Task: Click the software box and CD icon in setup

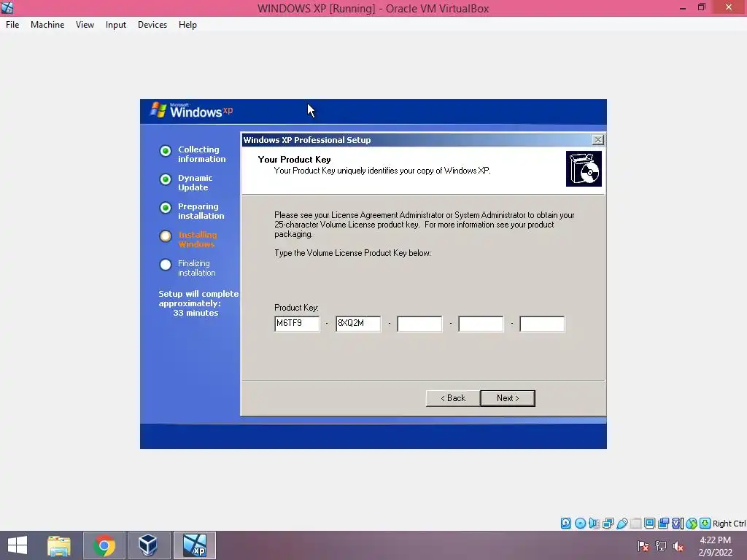Action: 584,168
